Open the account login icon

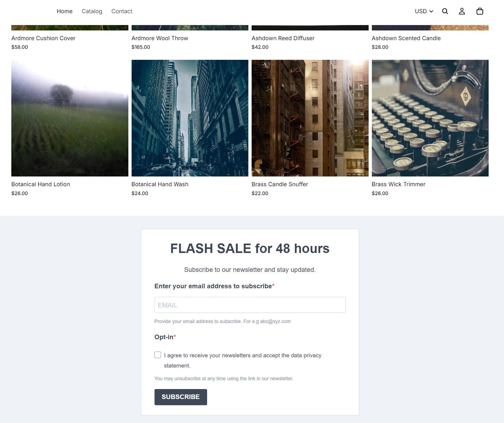pos(462,11)
